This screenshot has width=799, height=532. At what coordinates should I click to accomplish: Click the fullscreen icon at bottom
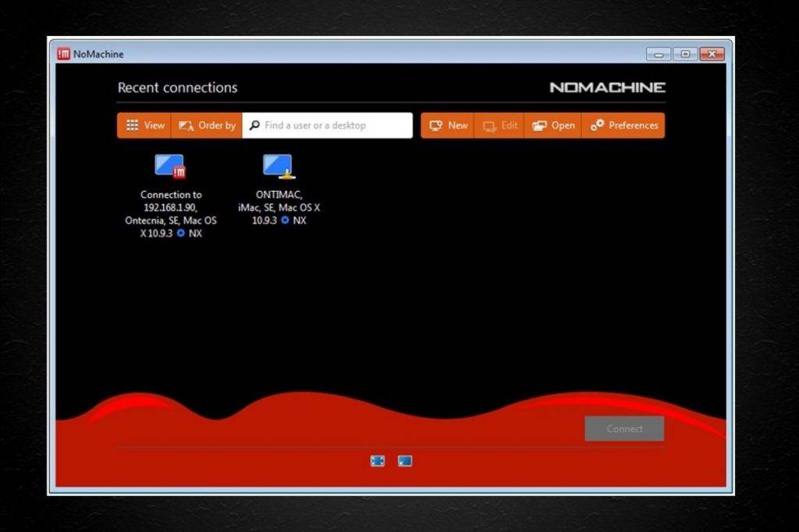(378, 461)
